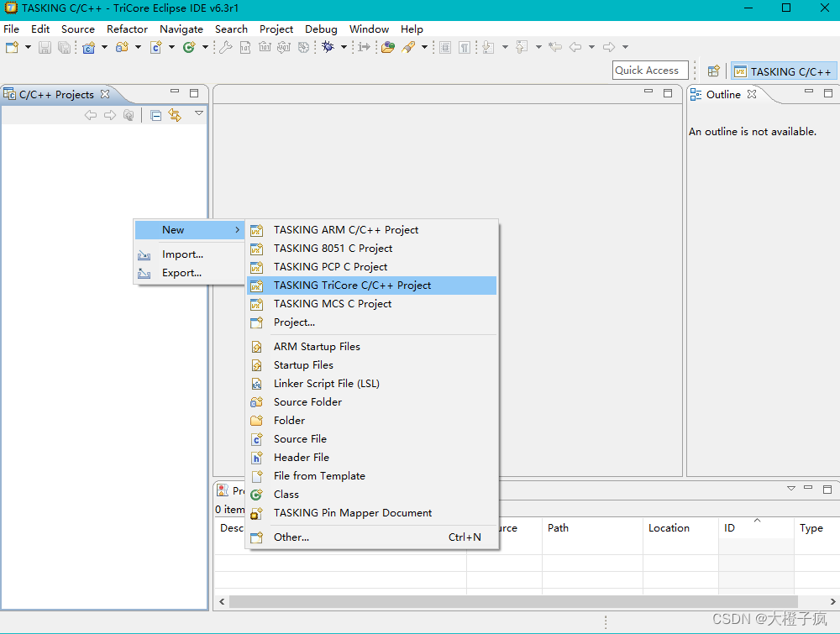Open the Navigate menu
This screenshot has width=840, height=634.
coord(181,29)
